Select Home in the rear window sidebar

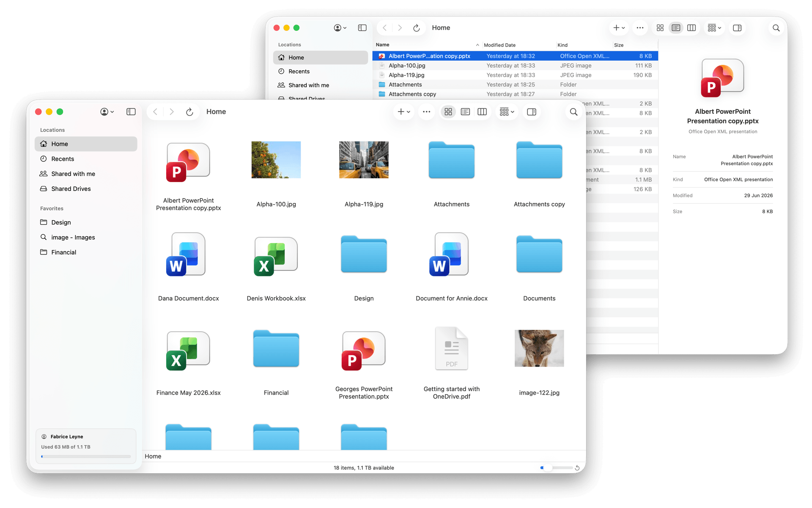(x=321, y=58)
